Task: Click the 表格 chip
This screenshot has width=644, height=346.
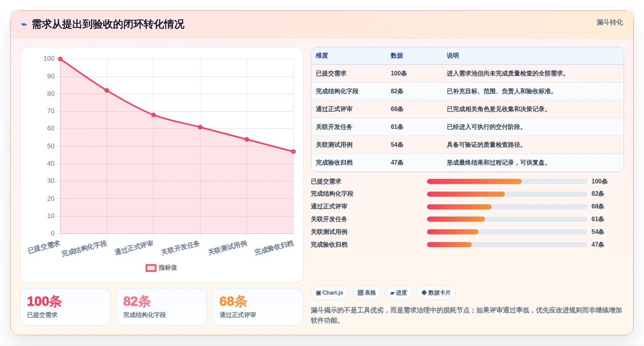Action: click(x=367, y=293)
